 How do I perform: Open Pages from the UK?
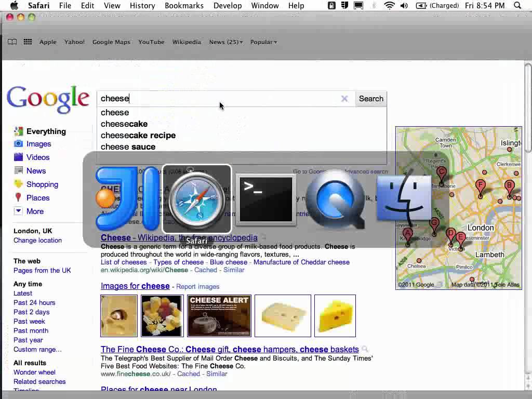coord(42,270)
